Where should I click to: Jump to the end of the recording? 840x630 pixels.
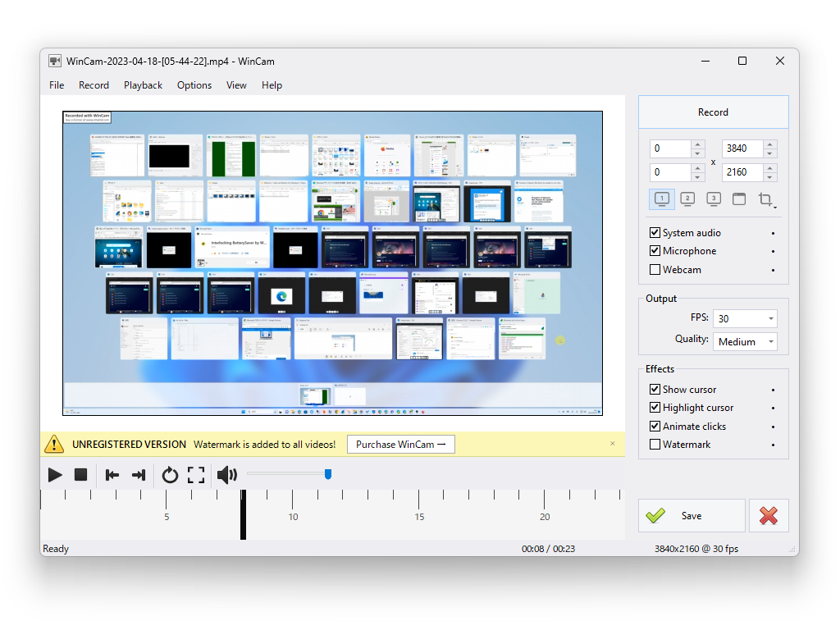point(138,474)
